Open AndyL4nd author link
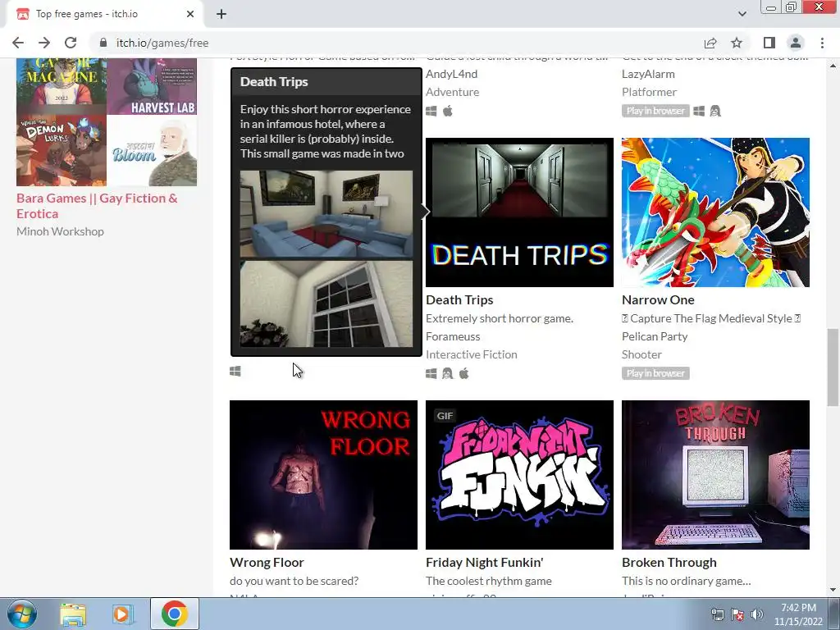This screenshot has width=840, height=630. (x=452, y=74)
